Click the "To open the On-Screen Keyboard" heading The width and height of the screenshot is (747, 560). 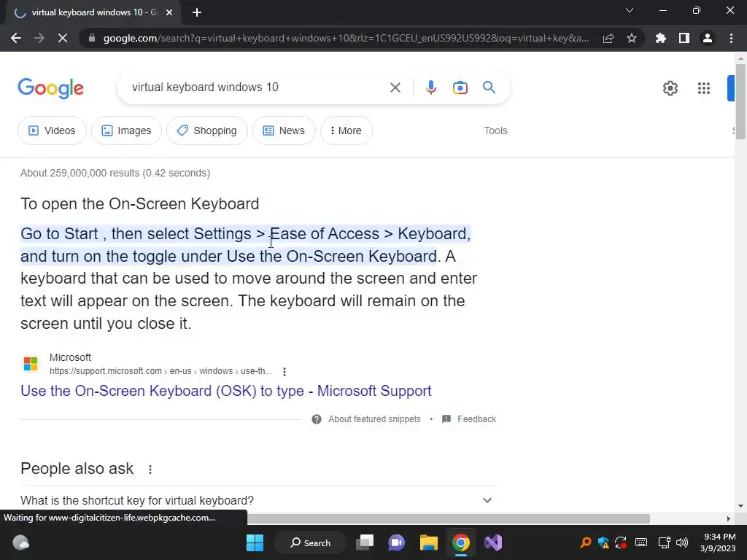click(x=139, y=204)
